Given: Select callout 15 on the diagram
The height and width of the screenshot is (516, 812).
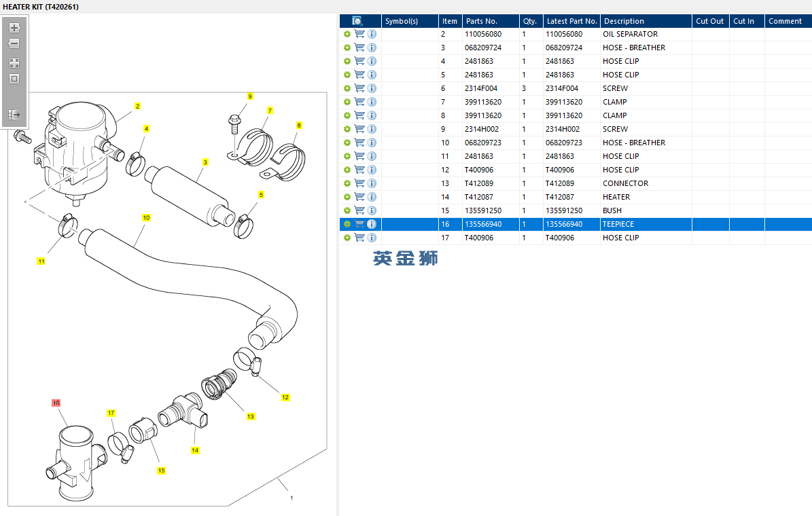Looking at the screenshot, I should (162, 471).
